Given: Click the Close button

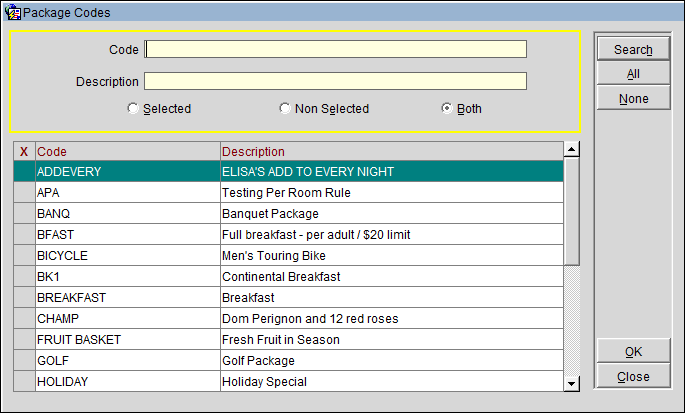Looking at the screenshot, I should click(x=632, y=377).
